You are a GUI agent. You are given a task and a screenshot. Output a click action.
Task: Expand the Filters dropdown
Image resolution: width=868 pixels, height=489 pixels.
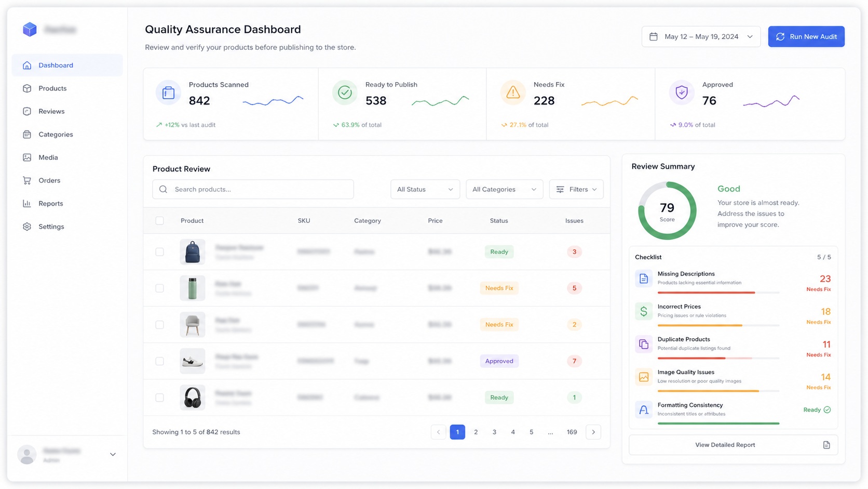pos(576,189)
